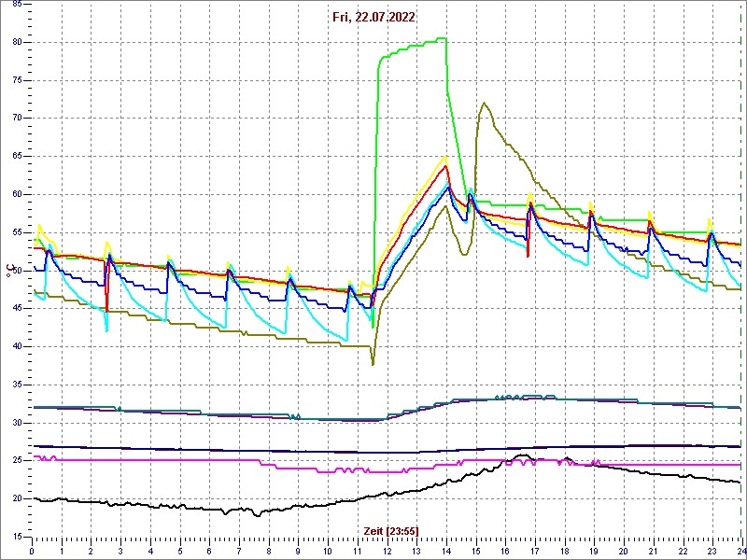747x560 pixels.
Task: Pick hour 3 on the time axis
Action: click(x=120, y=552)
